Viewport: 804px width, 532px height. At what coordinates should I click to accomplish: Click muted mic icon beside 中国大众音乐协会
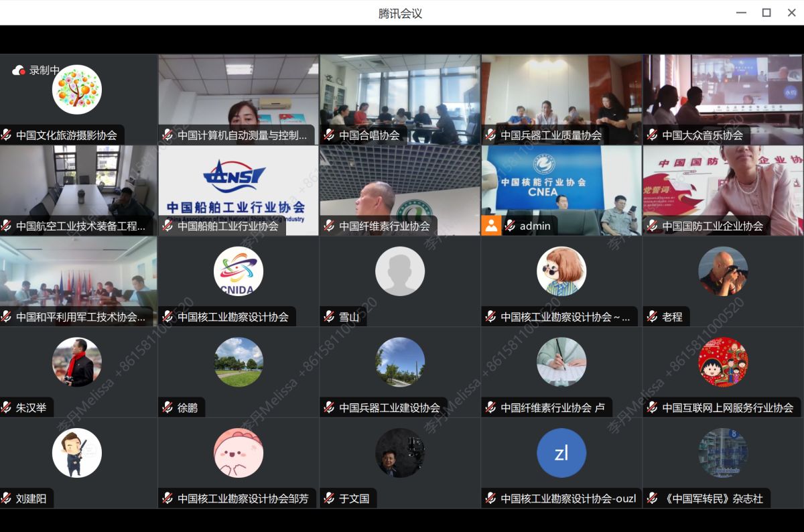(x=652, y=135)
